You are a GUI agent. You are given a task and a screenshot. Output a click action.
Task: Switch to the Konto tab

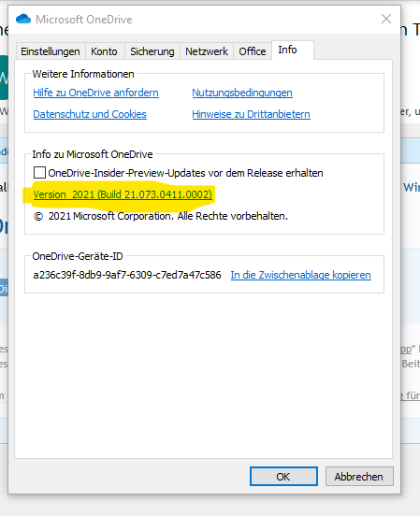point(104,51)
